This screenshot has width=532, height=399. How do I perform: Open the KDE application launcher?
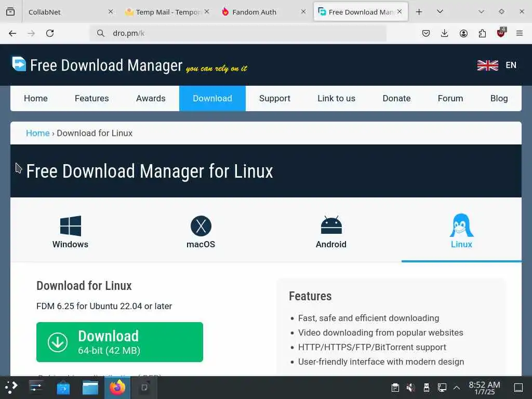(x=11, y=388)
